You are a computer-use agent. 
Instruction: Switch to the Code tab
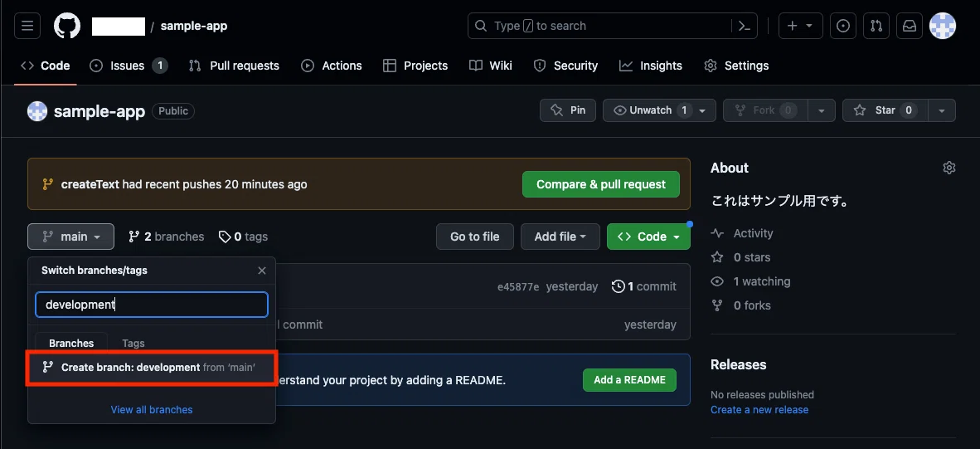click(46, 66)
